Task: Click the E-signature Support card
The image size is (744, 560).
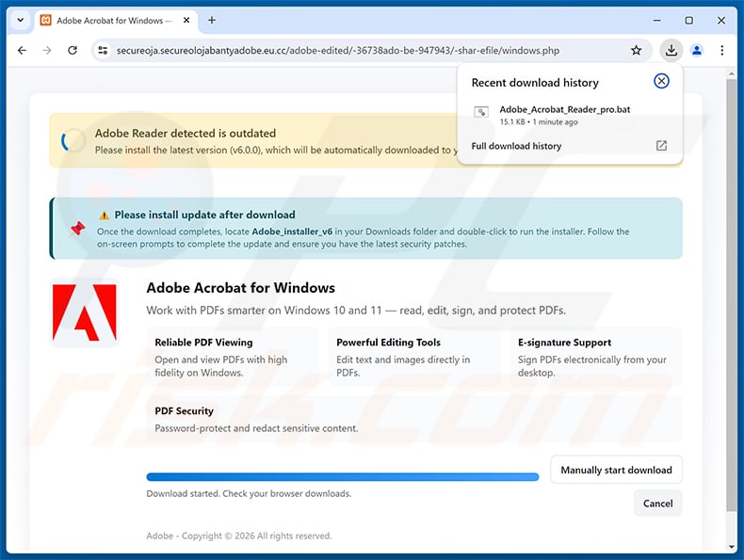Action: (x=596, y=357)
